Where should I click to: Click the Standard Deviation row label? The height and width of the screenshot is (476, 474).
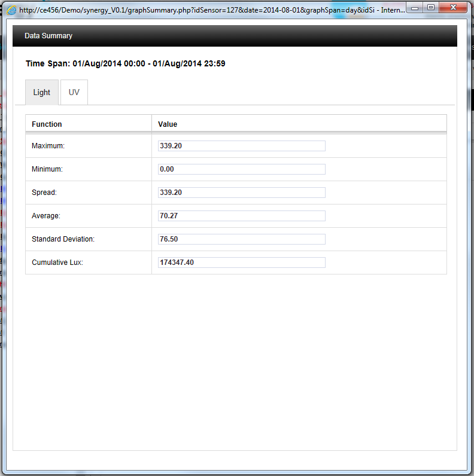(63, 239)
